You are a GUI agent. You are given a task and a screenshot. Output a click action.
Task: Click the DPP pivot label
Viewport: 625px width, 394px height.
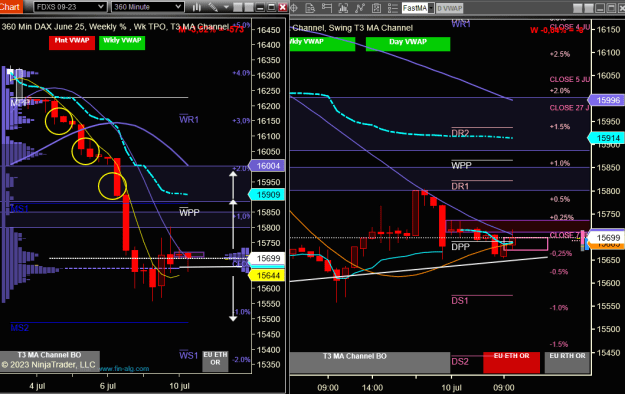click(x=460, y=247)
